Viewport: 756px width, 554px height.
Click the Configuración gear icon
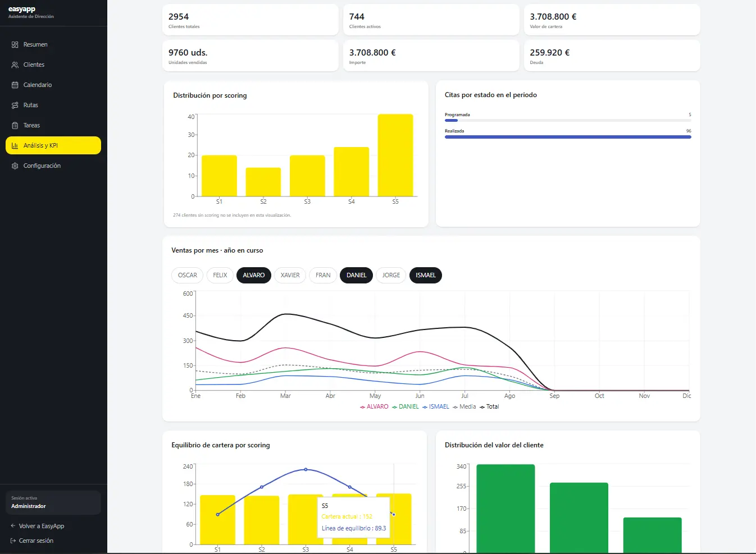(x=15, y=166)
